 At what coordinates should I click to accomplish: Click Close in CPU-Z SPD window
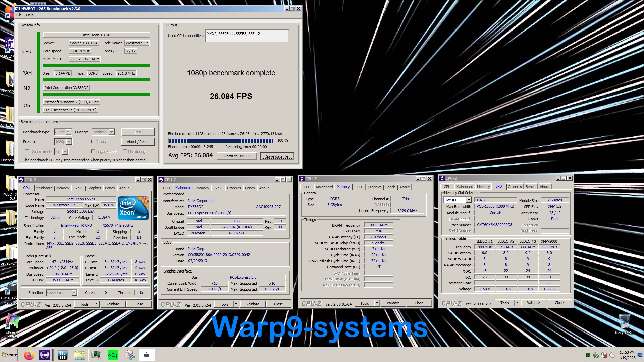(x=559, y=303)
